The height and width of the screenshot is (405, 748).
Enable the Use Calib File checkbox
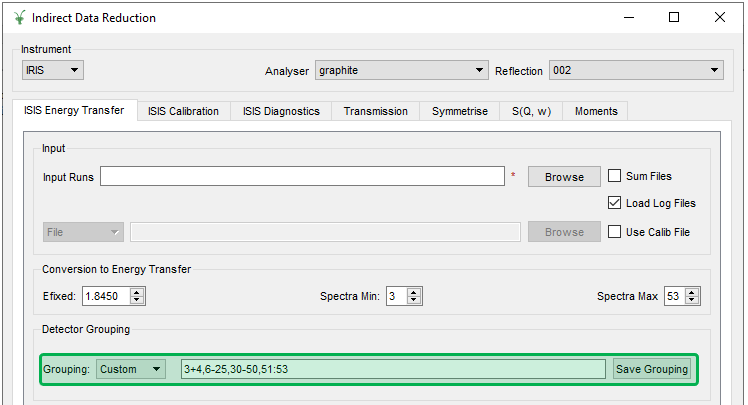615,232
